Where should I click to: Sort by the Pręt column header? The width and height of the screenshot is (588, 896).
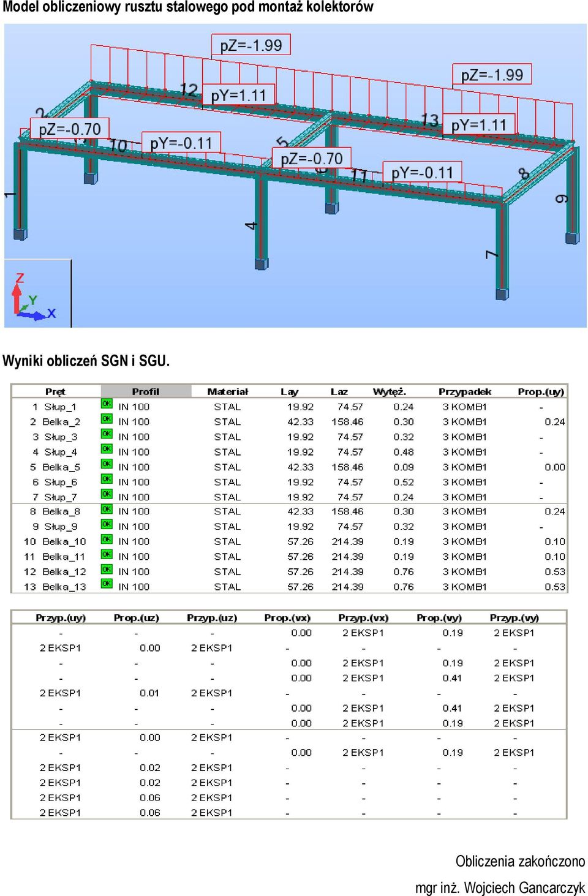coord(55,391)
